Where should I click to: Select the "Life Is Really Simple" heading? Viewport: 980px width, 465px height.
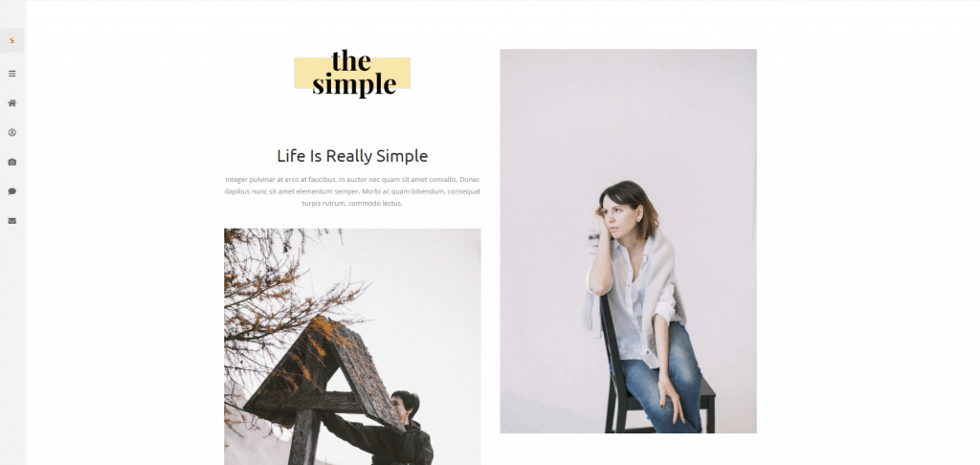(x=352, y=156)
